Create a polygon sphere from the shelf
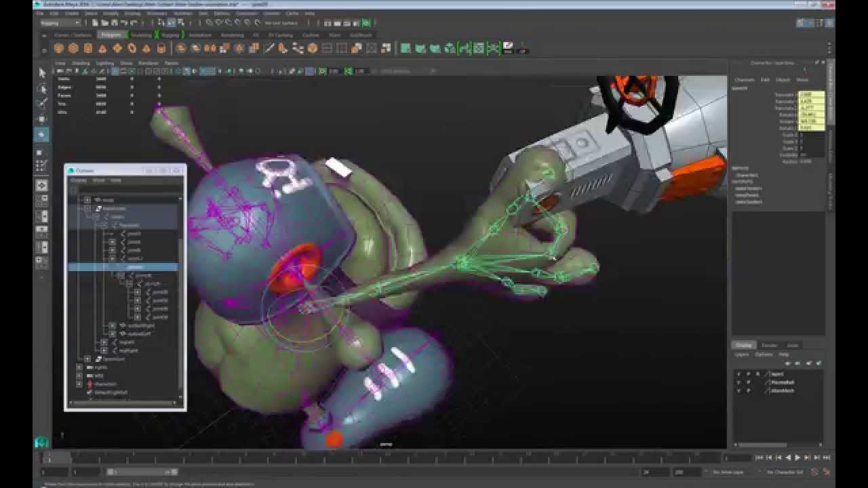868x488 pixels. [58, 48]
